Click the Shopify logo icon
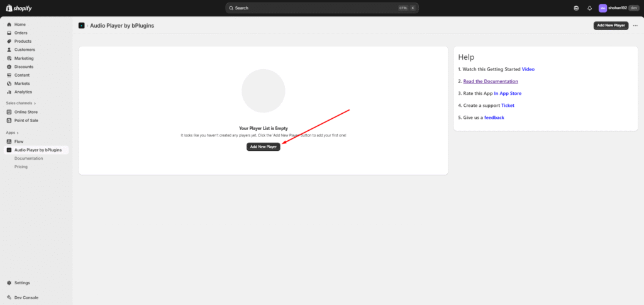Viewport: 644px width, 305px height. tap(9, 8)
